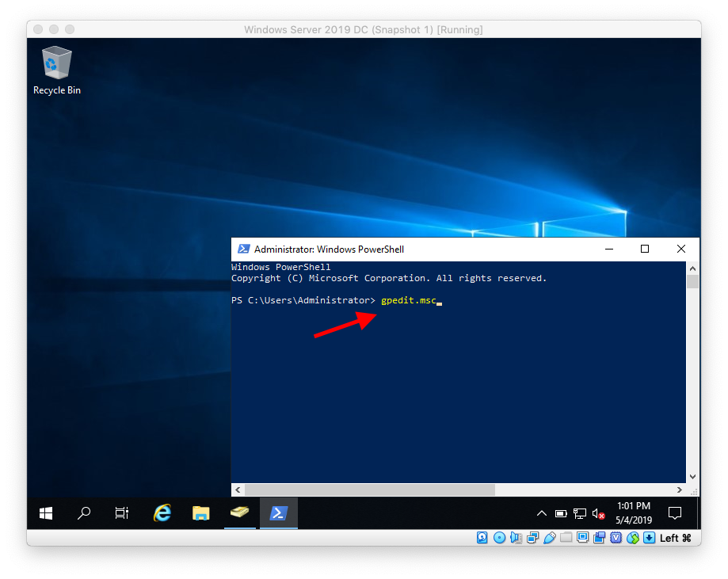This screenshot has height=579, width=728.
Task: Open the Action Center notifications icon
Action: pos(675,513)
